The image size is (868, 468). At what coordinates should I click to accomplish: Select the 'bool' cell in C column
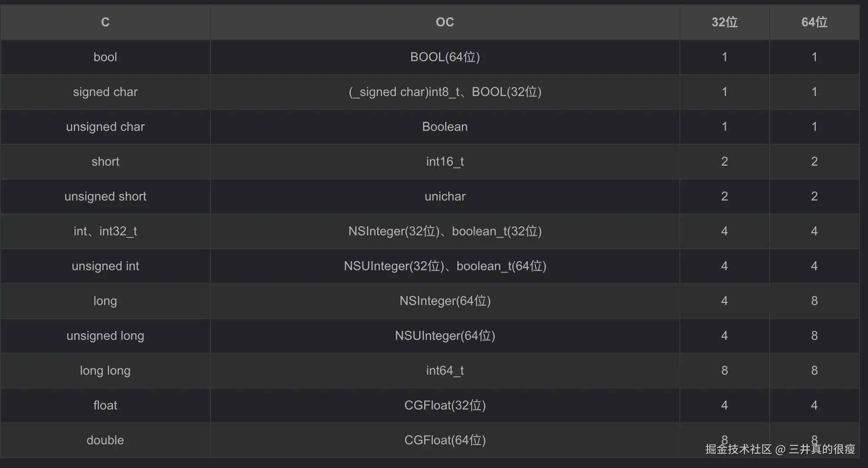[x=105, y=57]
